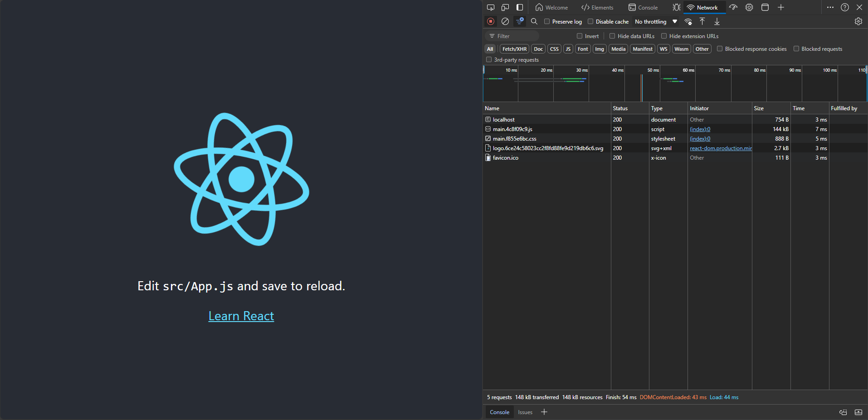Switch to the Console tab in toolbar

click(x=643, y=7)
